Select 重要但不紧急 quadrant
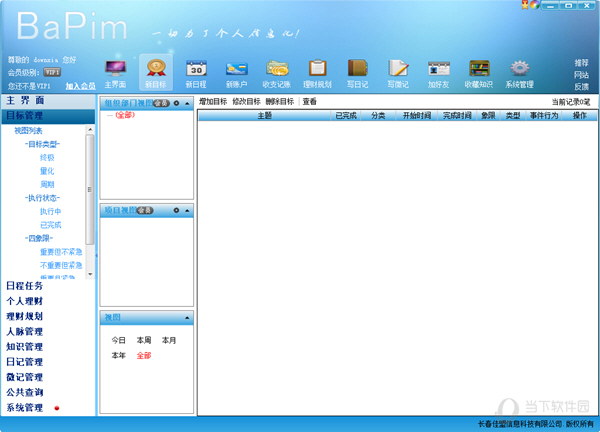 point(61,252)
